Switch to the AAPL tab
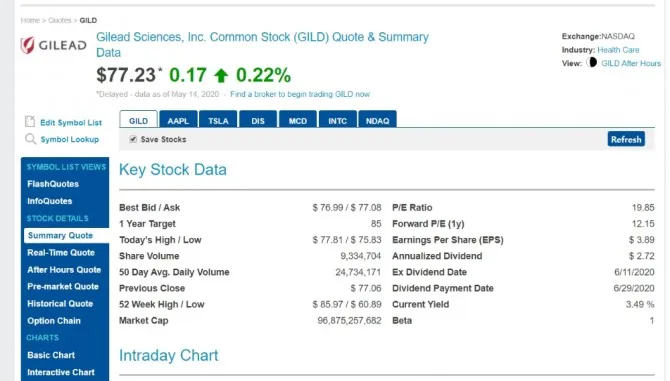The image size is (670, 381). (x=178, y=119)
